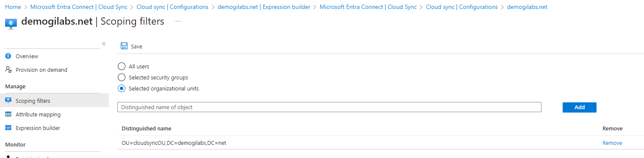The width and height of the screenshot is (644, 158).
Task: Click the Attribute mapping table icon
Action: coord(8,114)
